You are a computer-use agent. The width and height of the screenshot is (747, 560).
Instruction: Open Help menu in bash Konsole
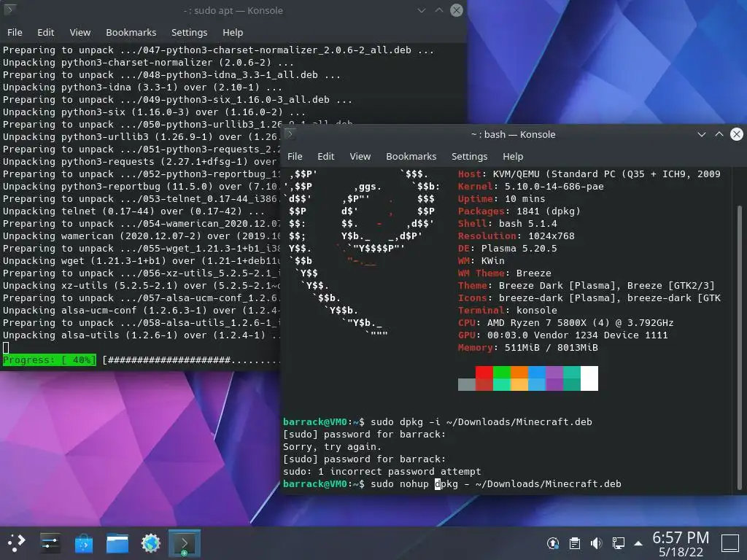(x=513, y=156)
